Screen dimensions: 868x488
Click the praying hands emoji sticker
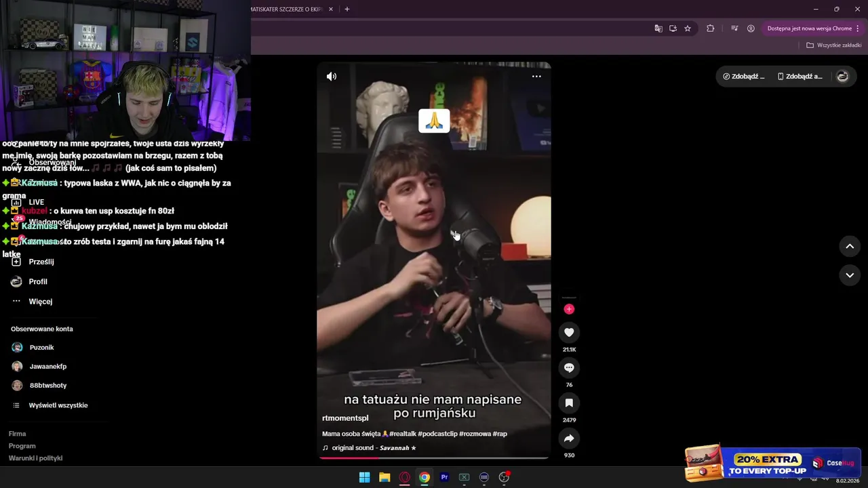click(x=434, y=121)
